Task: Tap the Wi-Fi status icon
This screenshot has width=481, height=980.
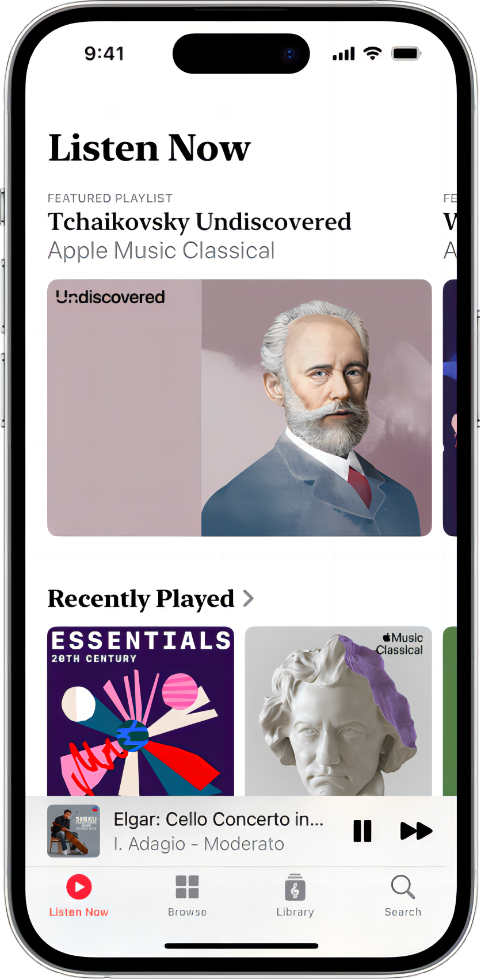Action: tap(373, 53)
